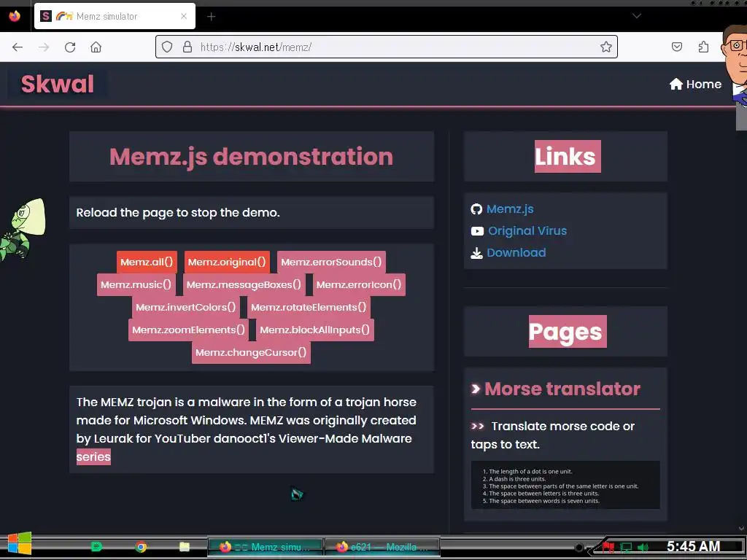The image size is (747, 560).
Task: Run the Memz.all() demo button
Action: click(x=147, y=262)
